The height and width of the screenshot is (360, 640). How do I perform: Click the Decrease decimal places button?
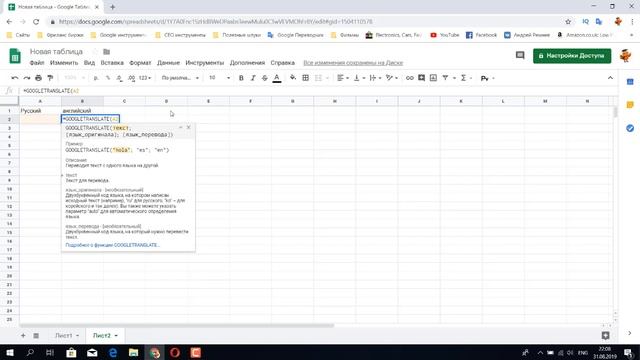click(x=119, y=78)
